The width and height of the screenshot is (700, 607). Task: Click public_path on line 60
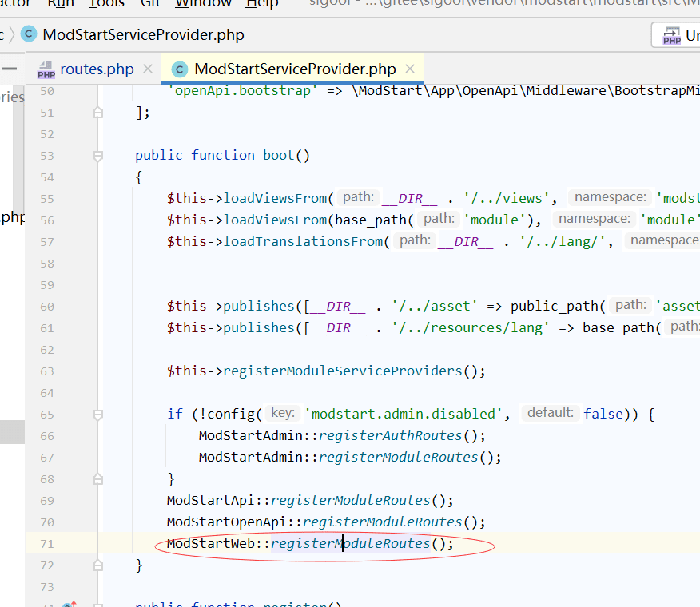click(554, 306)
